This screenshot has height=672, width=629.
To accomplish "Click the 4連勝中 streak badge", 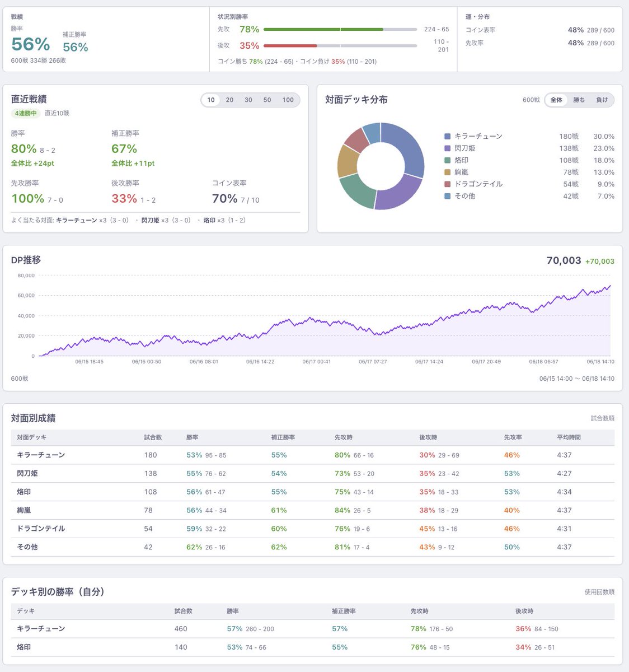I will click(25, 113).
